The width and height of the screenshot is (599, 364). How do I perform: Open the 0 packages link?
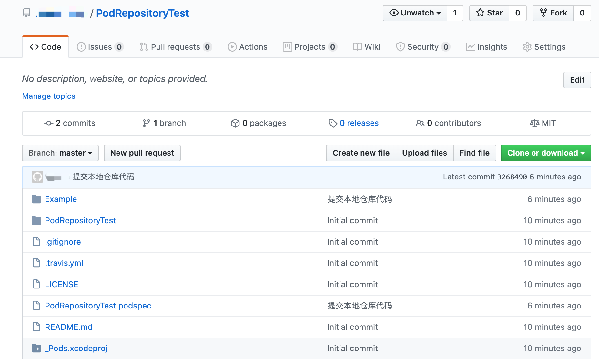(259, 123)
